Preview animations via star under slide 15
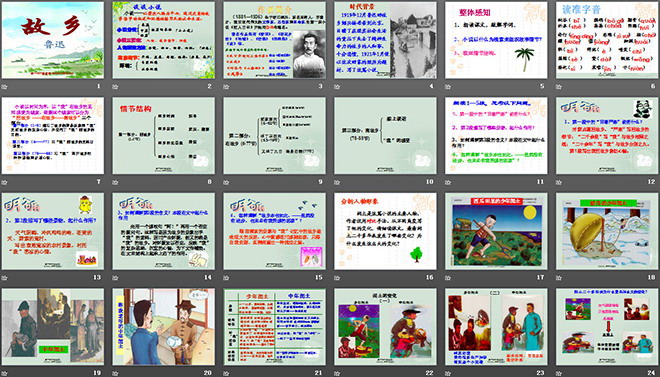660x377 pixels. coord(226,278)
